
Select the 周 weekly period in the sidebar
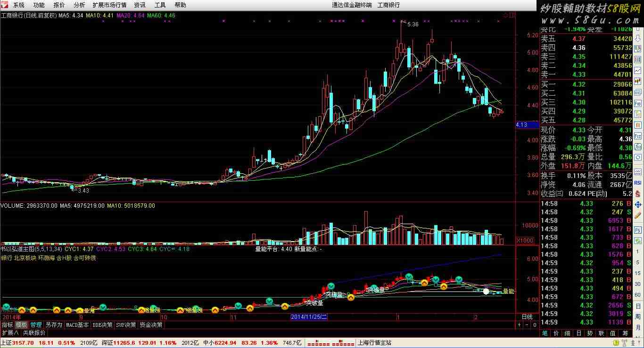pyautogui.click(x=638, y=316)
